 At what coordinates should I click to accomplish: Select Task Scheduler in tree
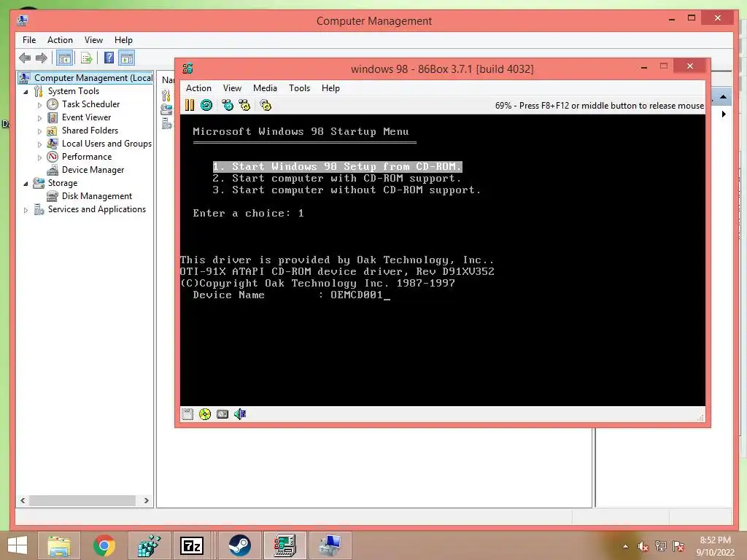90,104
